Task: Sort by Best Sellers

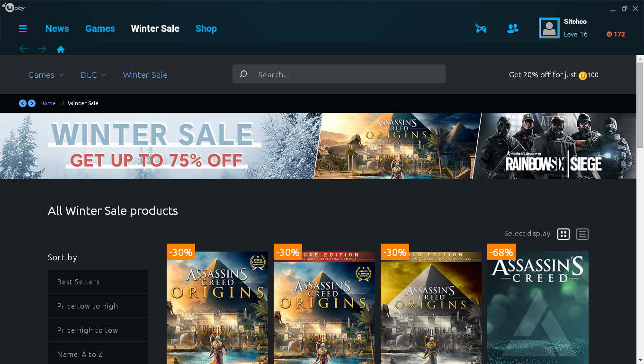Action: pos(98,282)
